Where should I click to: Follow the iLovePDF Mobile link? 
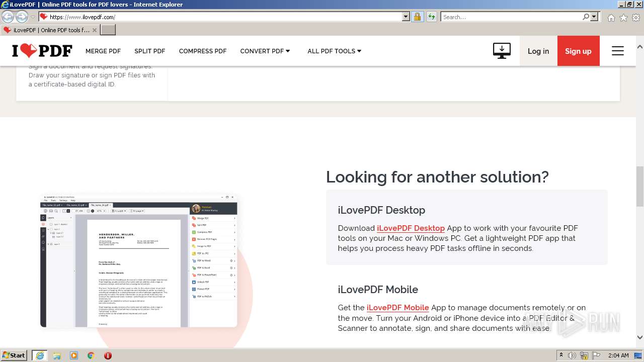pos(397,308)
